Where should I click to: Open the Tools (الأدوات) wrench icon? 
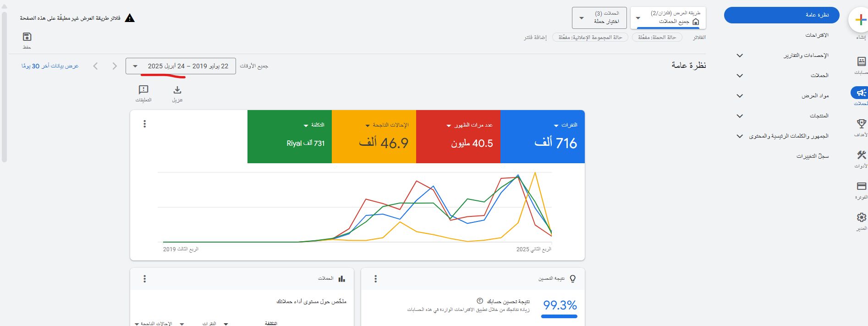pos(861,155)
